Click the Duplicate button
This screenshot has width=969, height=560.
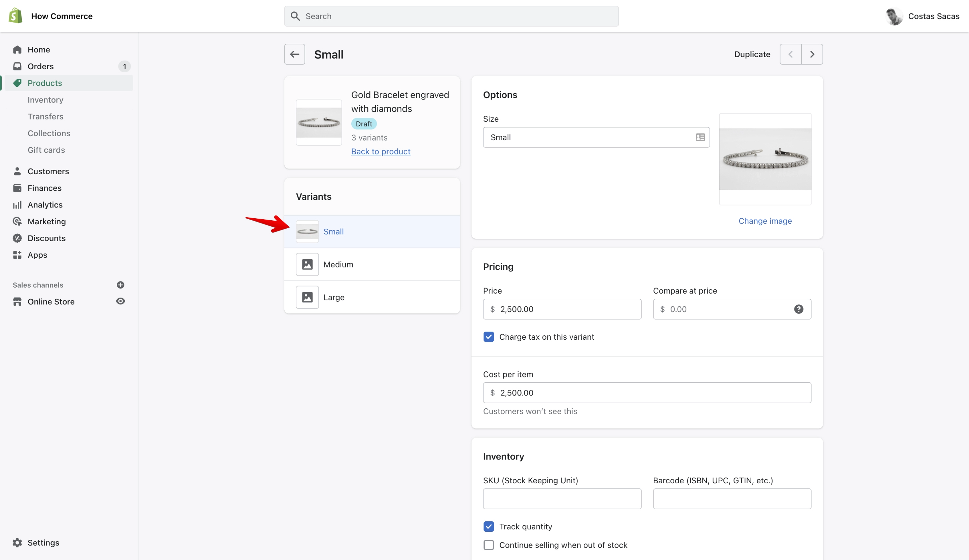click(752, 54)
